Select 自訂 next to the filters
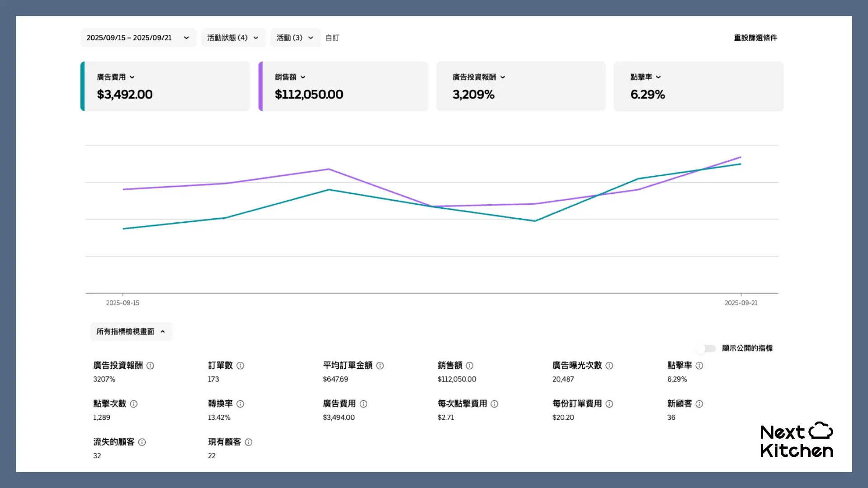This screenshot has height=488, width=868. [x=332, y=38]
